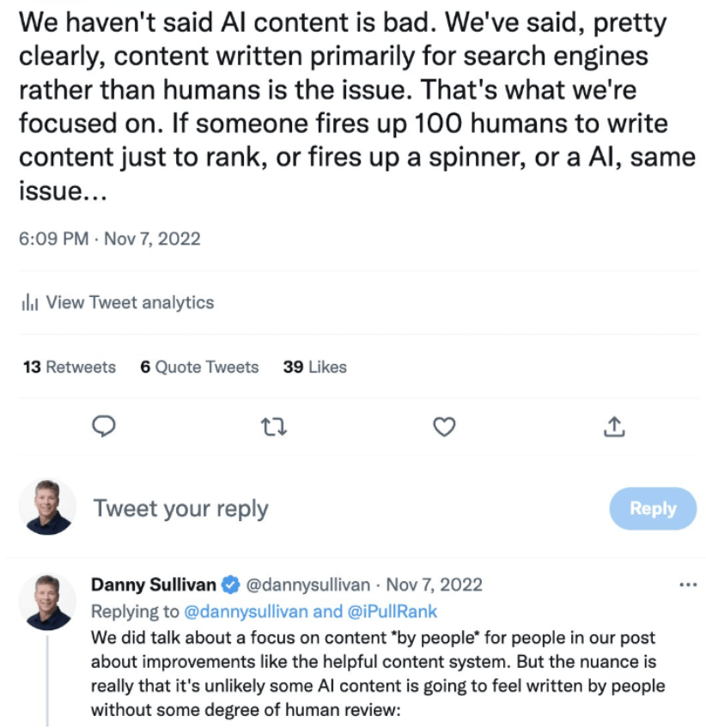Image resolution: width=706 pixels, height=728 pixels.
Task: Select the retweet arrows icon
Action: pos(274,427)
